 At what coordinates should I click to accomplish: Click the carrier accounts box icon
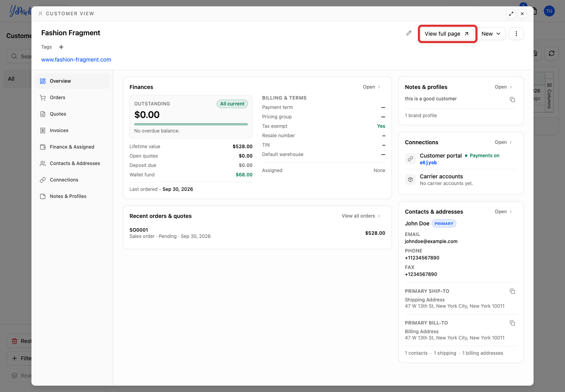click(410, 180)
